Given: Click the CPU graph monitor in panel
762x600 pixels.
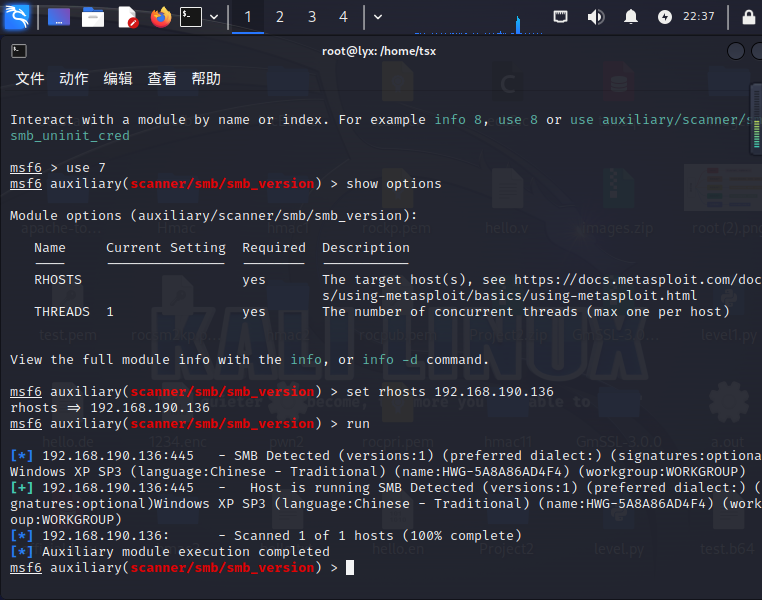Looking at the screenshot, I should pyautogui.click(x=479, y=23).
